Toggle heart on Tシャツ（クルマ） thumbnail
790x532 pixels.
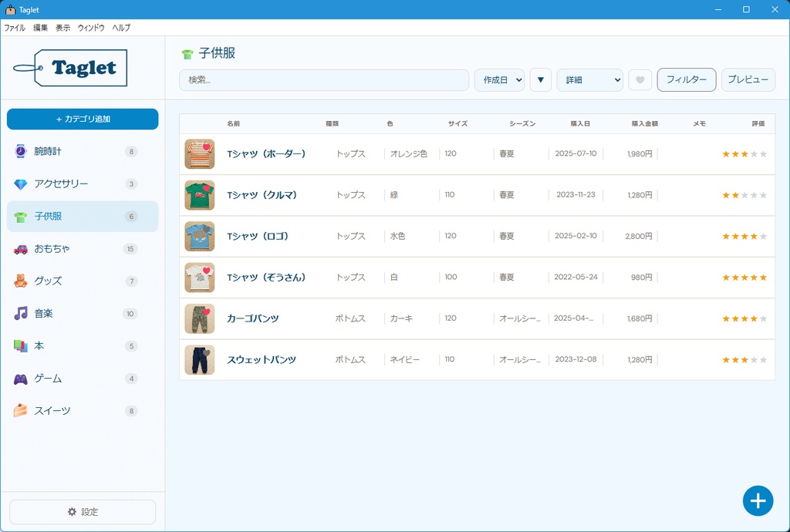tap(206, 187)
